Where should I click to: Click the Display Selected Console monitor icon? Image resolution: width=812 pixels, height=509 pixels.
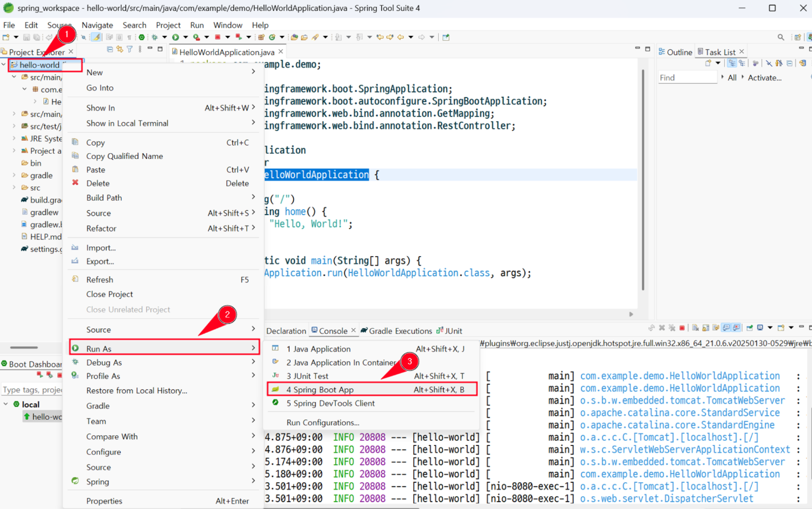pos(760,328)
